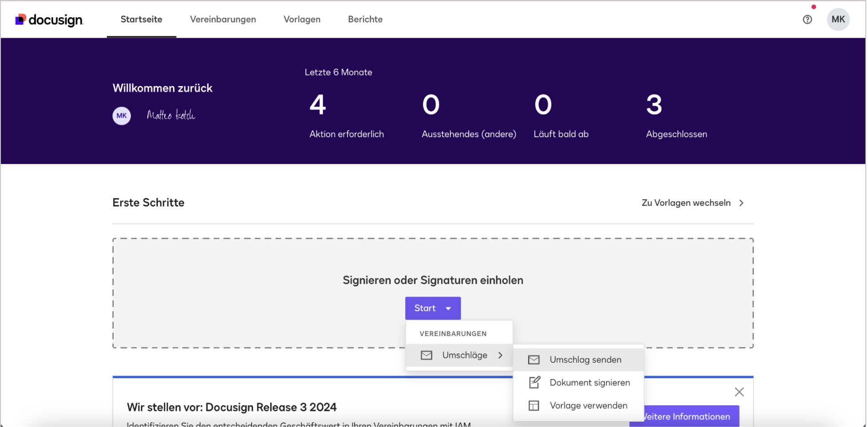Click the Letzte 6 Monate label

pyautogui.click(x=338, y=72)
